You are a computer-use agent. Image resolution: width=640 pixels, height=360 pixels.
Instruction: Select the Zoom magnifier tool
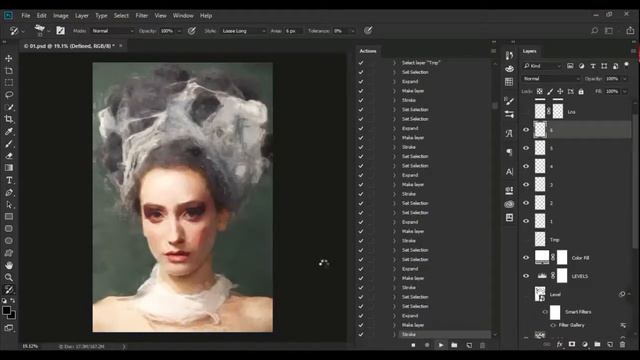point(9,278)
